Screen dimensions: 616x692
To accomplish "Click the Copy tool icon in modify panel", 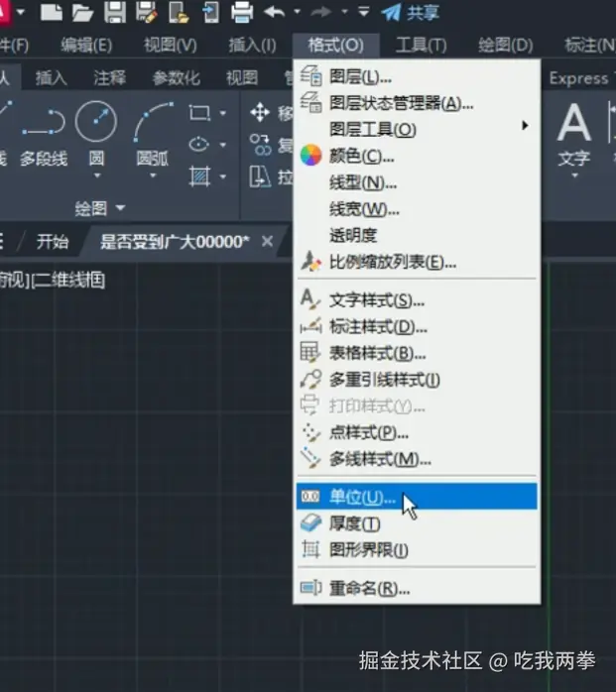I will click(261, 145).
